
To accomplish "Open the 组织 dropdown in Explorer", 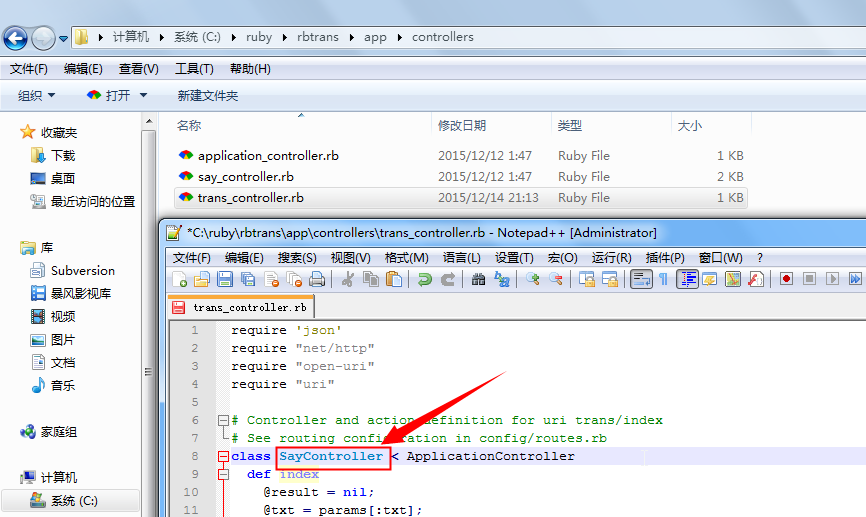I will tap(36, 96).
